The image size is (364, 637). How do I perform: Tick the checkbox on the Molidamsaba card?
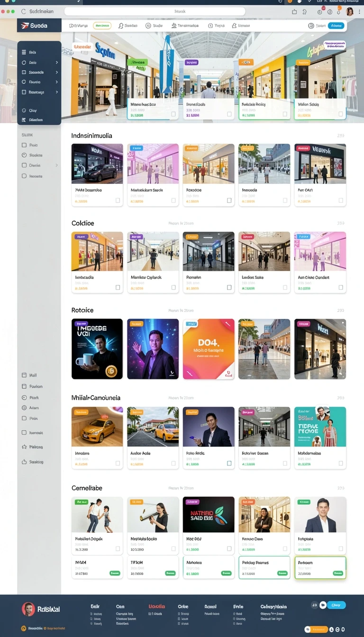(x=341, y=464)
